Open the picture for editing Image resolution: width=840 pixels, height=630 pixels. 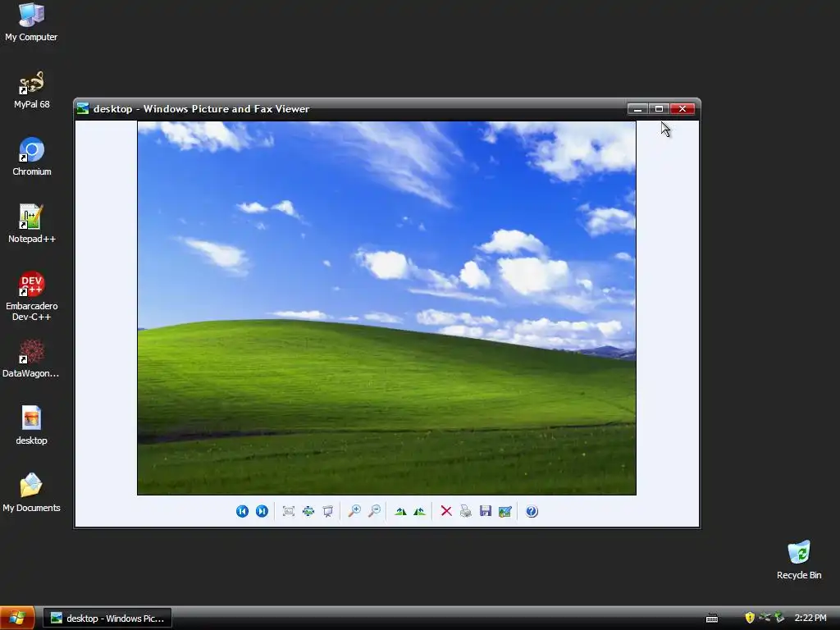[505, 512]
